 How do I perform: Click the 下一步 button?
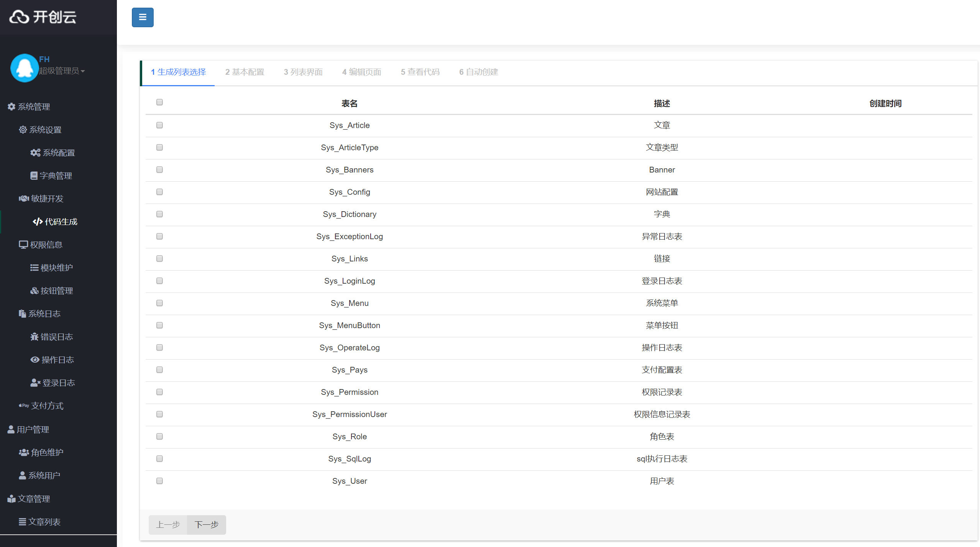(206, 524)
